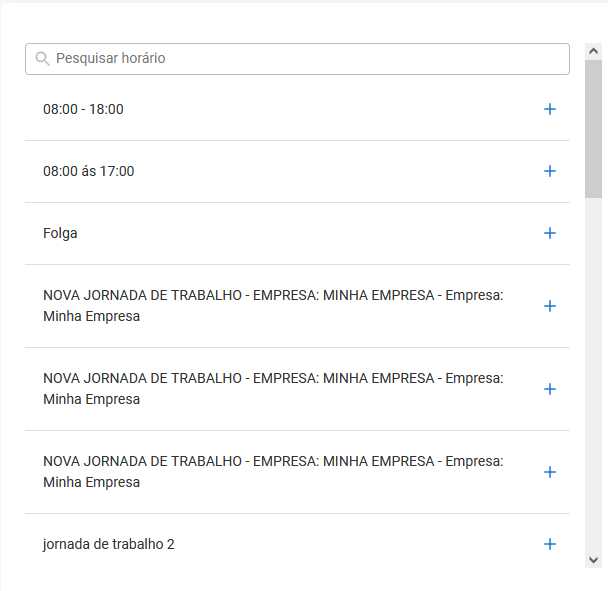
Task: Focus the Pesquisar horário search field
Action: (297, 59)
